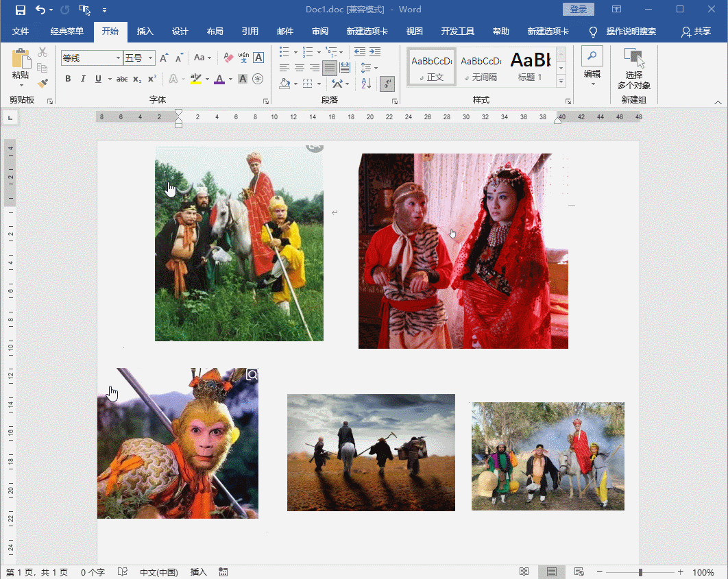The image size is (728, 579).
Task: Select the 无间隔 No Spacing style
Action: point(481,68)
